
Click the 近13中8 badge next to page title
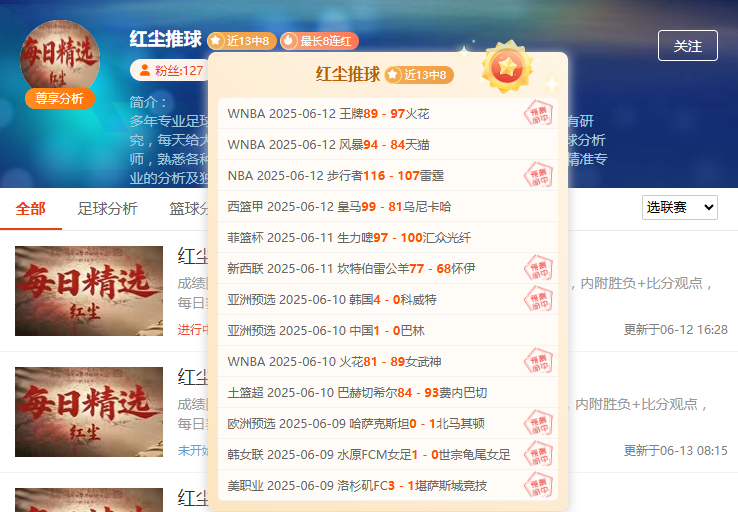(x=242, y=41)
